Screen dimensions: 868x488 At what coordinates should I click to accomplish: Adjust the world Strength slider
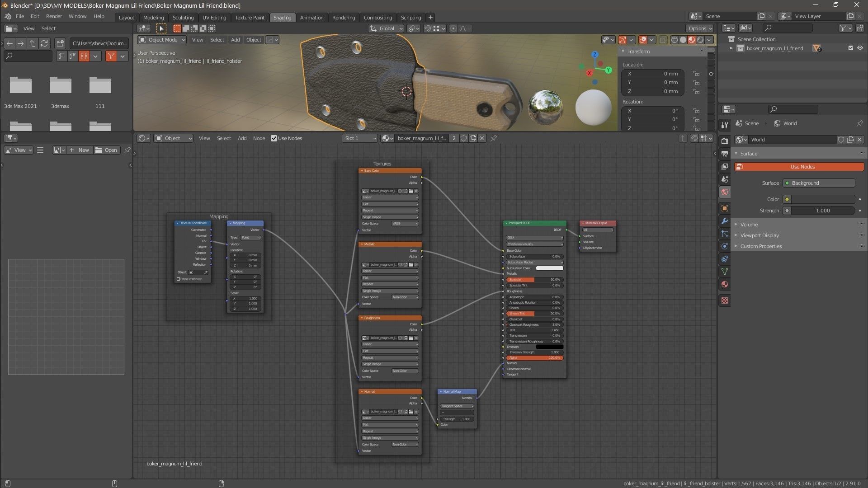point(822,211)
